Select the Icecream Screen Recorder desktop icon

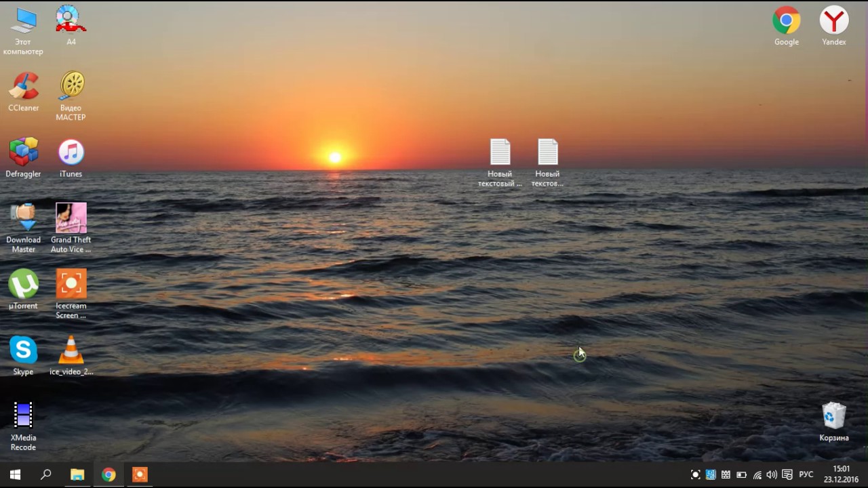coord(71,294)
